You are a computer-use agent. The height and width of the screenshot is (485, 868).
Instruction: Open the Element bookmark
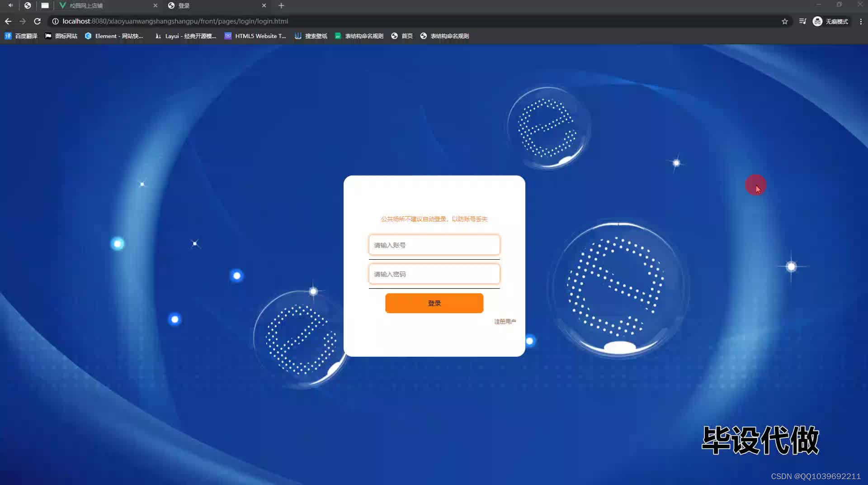[114, 36]
